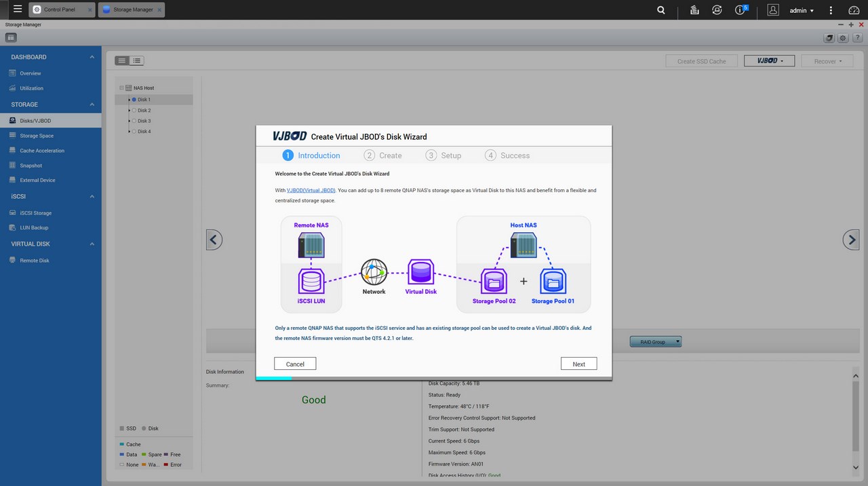Open Disks/VJBOD in the sidebar
This screenshot has width=868, height=486.
pos(51,121)
